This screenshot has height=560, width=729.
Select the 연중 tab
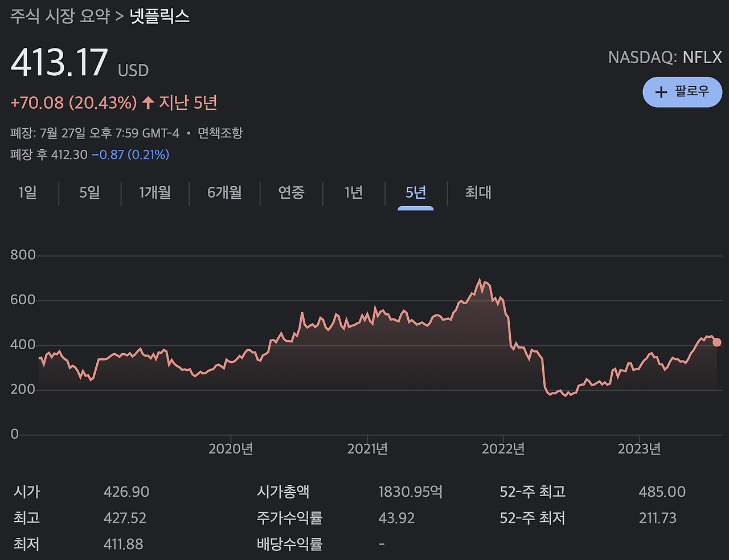click(x=291, y=193)
